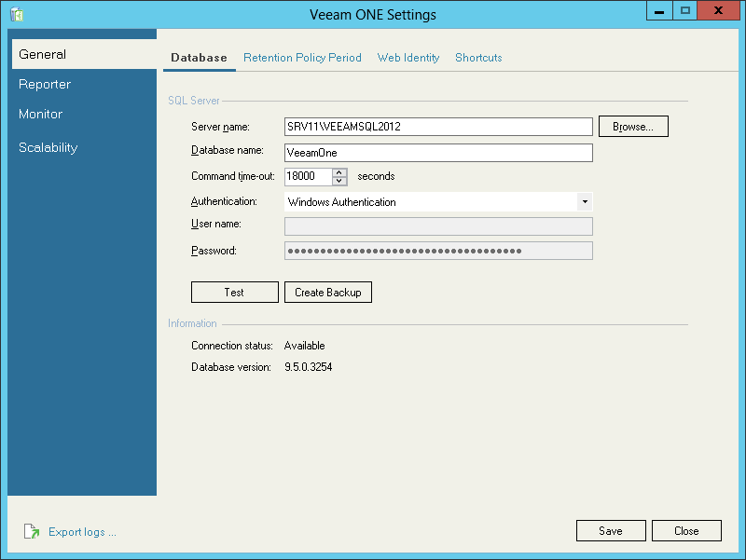Select the Database tab
746x560 pixels.
199,58
